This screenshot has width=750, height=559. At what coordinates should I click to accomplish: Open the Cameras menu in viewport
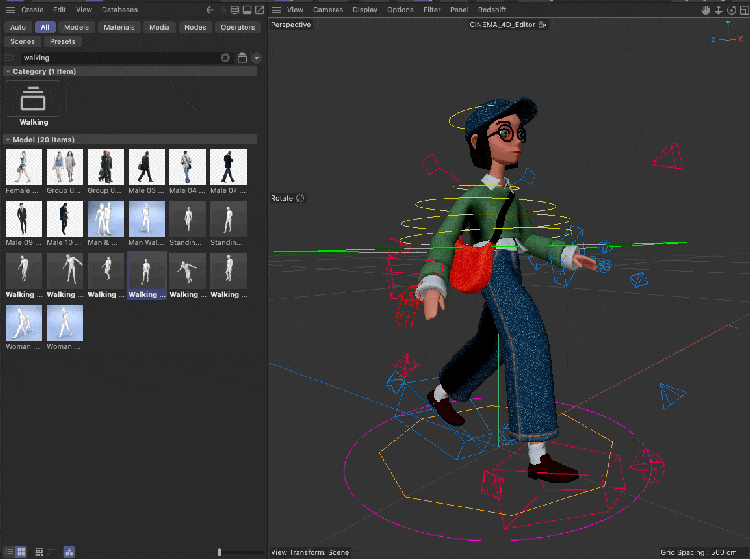click(327, 9)
